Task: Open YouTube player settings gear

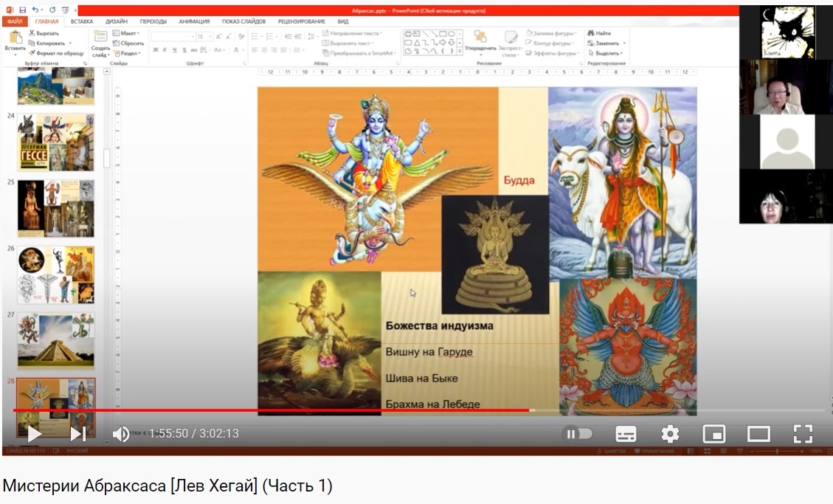Action: pos(670,434)
